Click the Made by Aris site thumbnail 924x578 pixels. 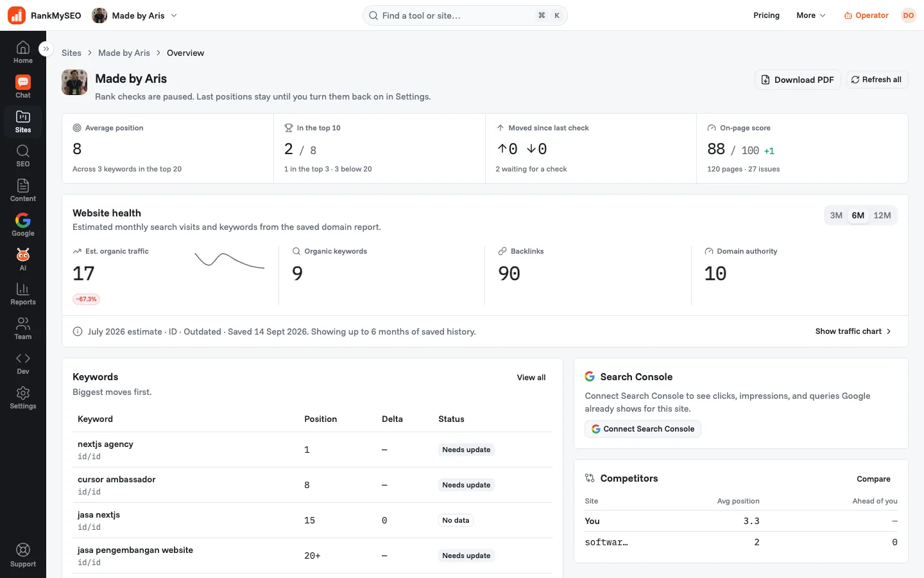point(74,82)
